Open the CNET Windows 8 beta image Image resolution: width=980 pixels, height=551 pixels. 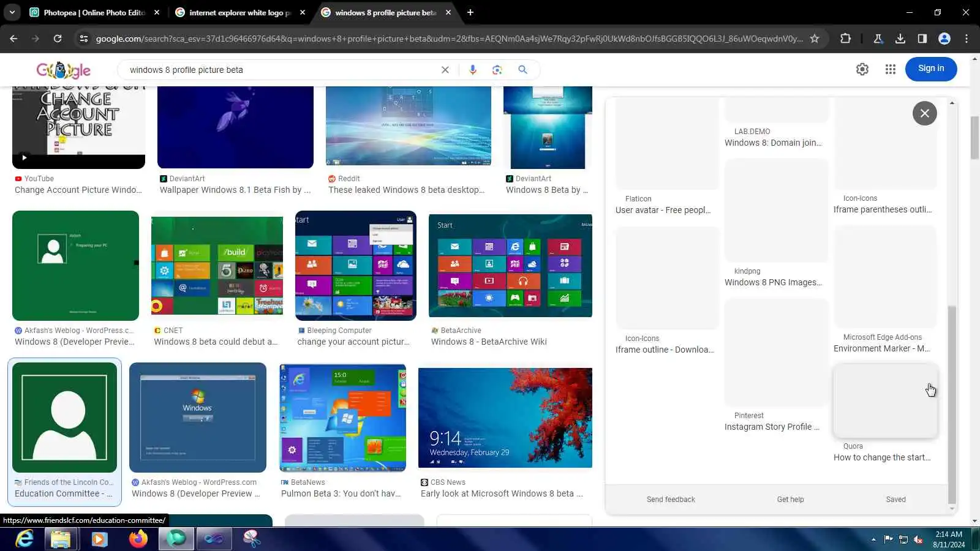[217, 266]
